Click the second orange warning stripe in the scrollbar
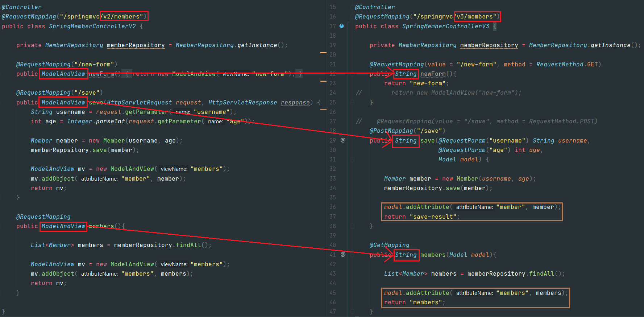Image resolution: width=644 pixels, height=317 pixels. (323, 81)
